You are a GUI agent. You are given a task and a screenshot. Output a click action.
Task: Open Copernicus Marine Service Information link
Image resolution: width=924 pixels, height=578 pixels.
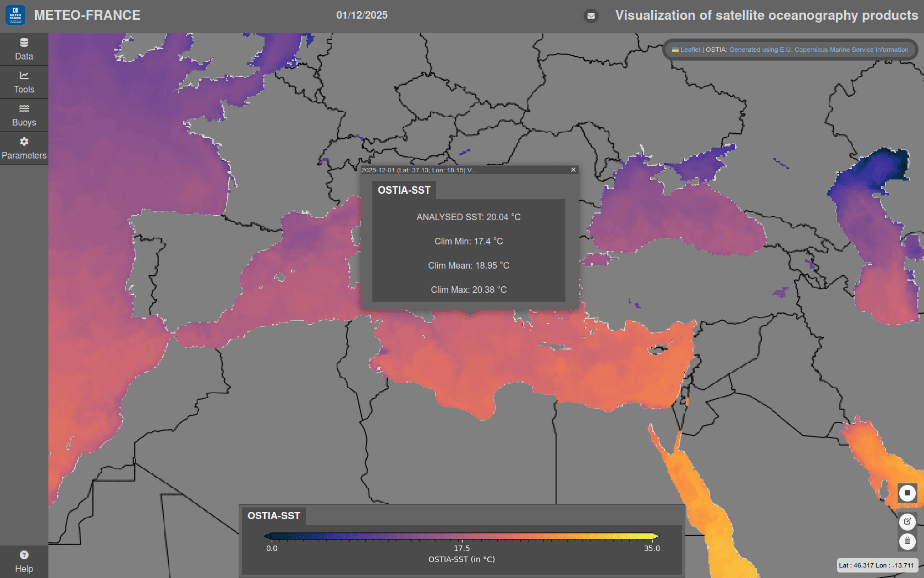click(x=818, y=50)
